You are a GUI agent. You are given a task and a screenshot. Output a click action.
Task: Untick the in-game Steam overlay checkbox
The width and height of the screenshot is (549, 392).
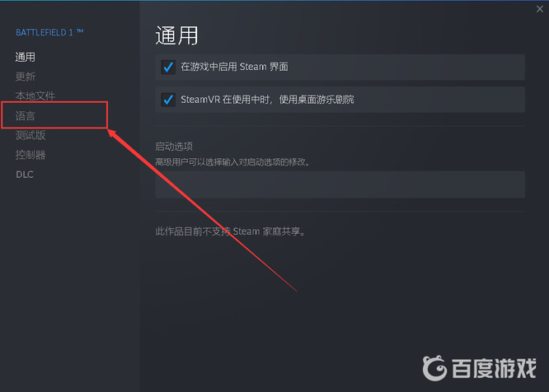(168, 67)
